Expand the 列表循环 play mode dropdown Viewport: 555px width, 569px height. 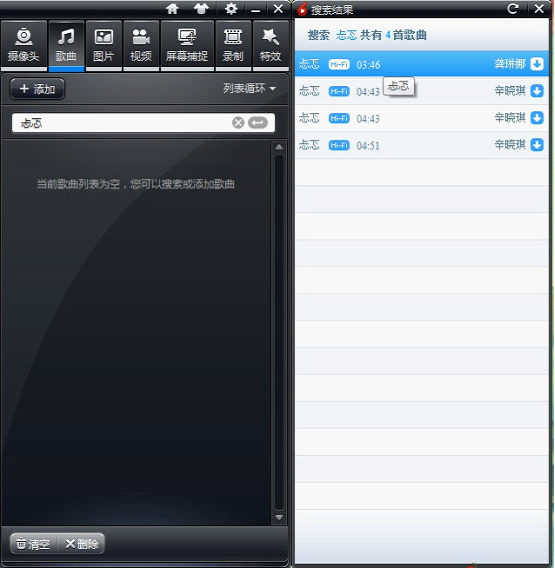pyautogui.click(x=249, y=88)
